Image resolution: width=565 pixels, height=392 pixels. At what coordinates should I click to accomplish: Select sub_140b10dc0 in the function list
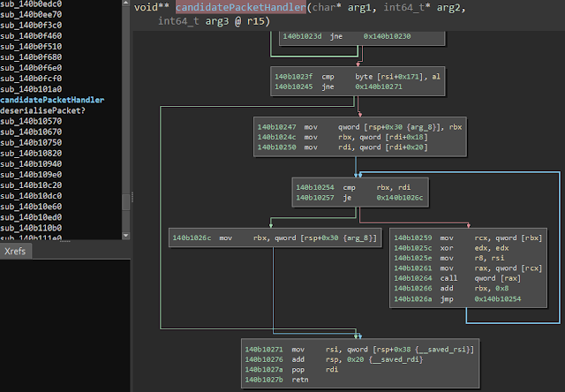coord(31,196)
